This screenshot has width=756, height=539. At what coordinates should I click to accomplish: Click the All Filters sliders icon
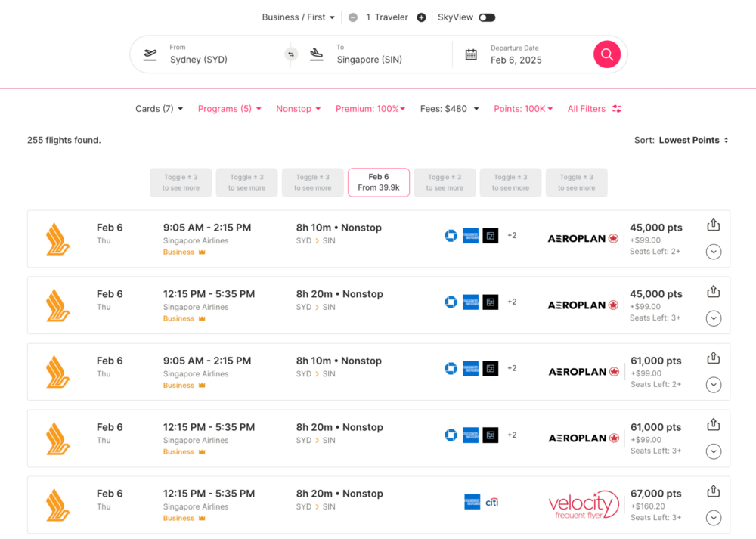click(617, 109)
